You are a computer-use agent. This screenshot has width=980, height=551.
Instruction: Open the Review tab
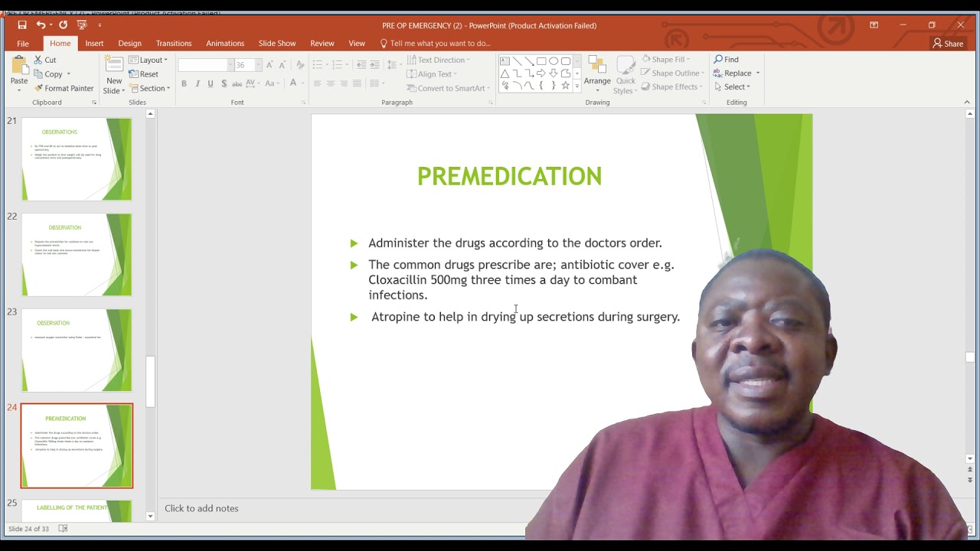[x=322, y=44]
